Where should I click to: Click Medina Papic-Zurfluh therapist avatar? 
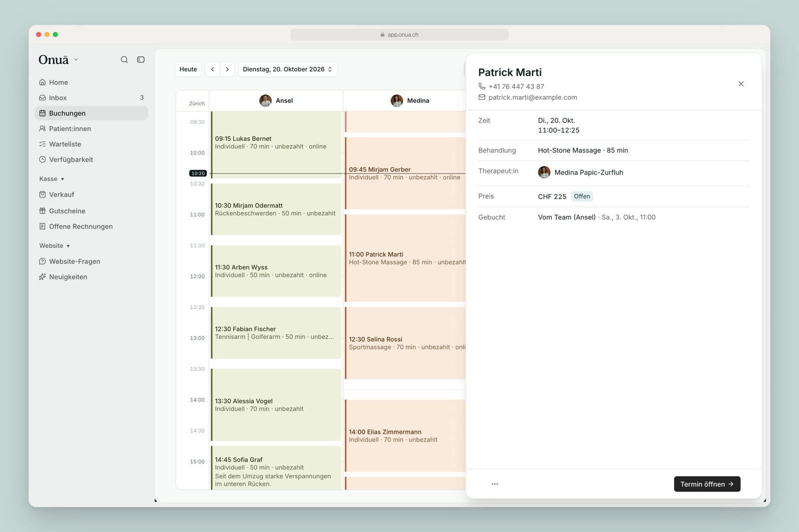click(544, 172)
